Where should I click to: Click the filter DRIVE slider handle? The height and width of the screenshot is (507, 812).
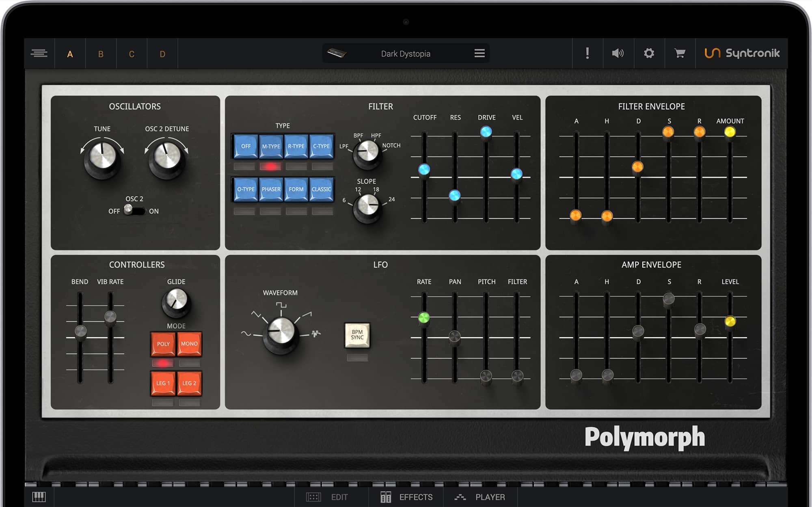pyautogui.click(x=486, y=132)
